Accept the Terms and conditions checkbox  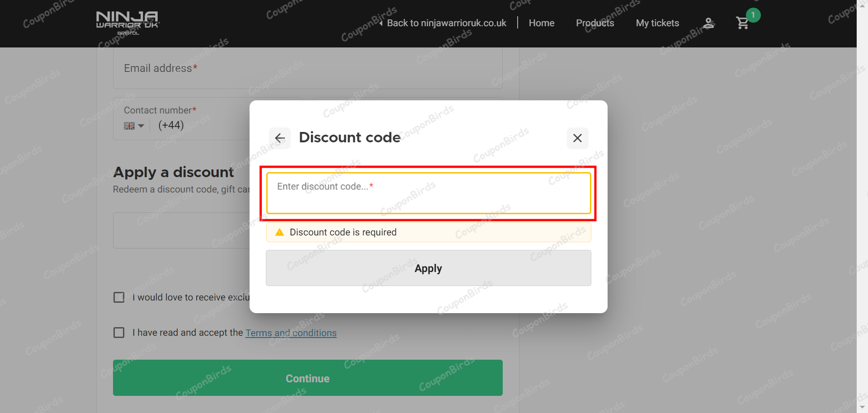coord(118,333)
